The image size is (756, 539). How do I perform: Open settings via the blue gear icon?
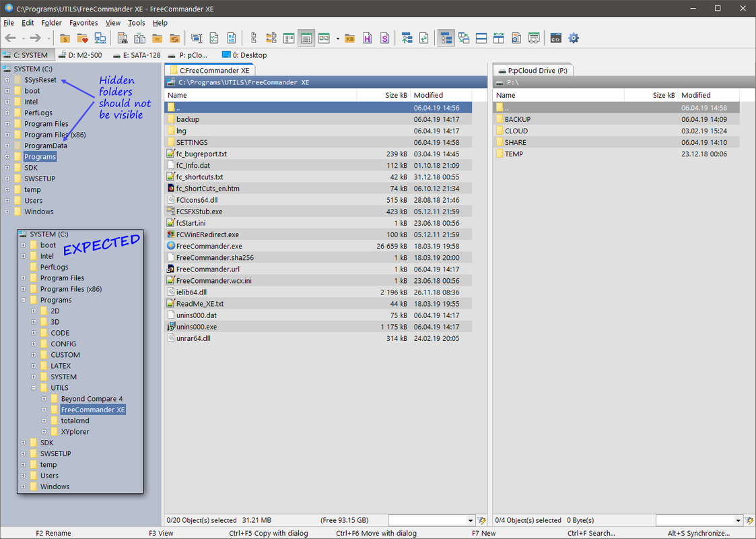574,38
